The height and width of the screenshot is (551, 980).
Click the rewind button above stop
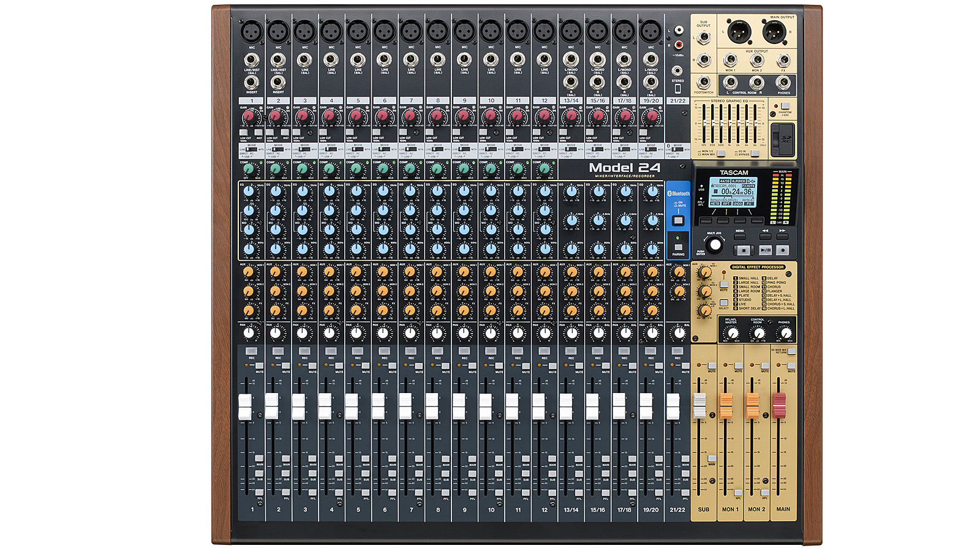point(765,236)
